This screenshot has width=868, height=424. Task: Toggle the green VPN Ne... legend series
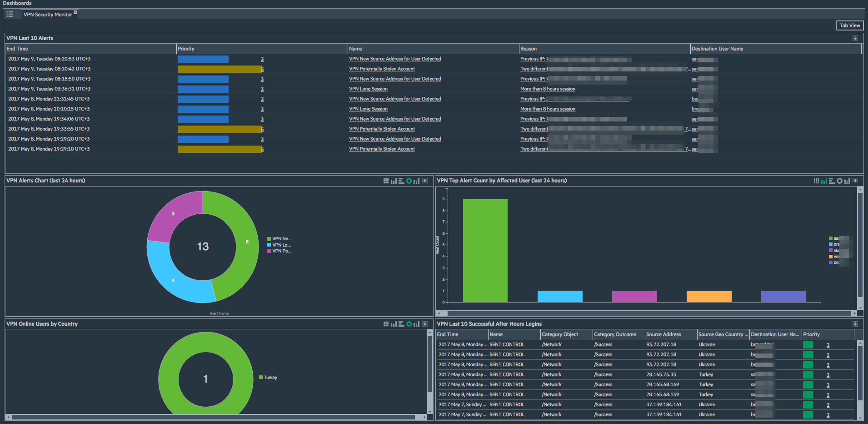tap(281, 239)
